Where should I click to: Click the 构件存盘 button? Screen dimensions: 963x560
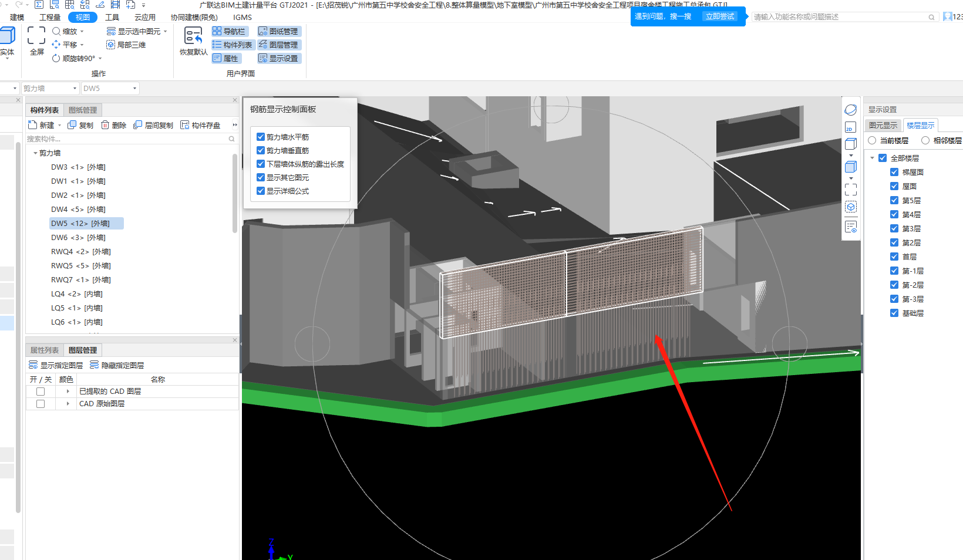[200, 125]
